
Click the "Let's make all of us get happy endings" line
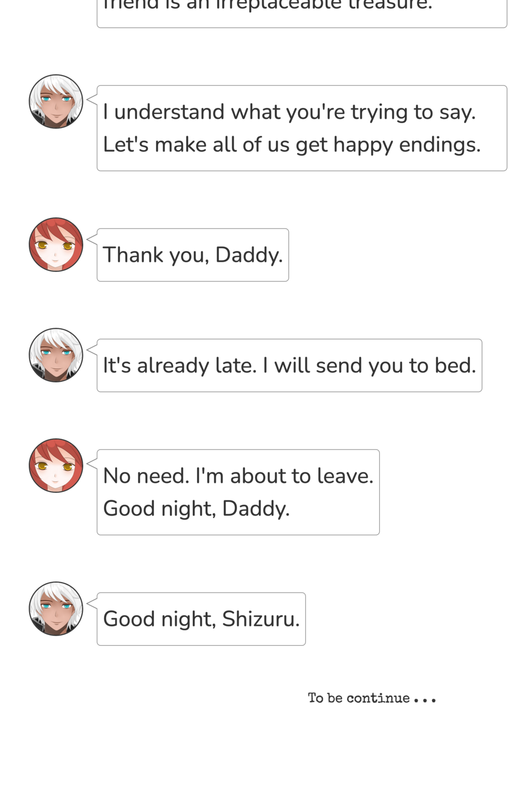[292, 145]
